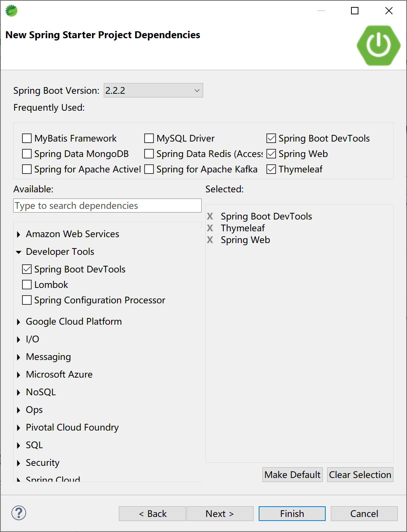
Task: Click the dependency search field
Action: 107,206
